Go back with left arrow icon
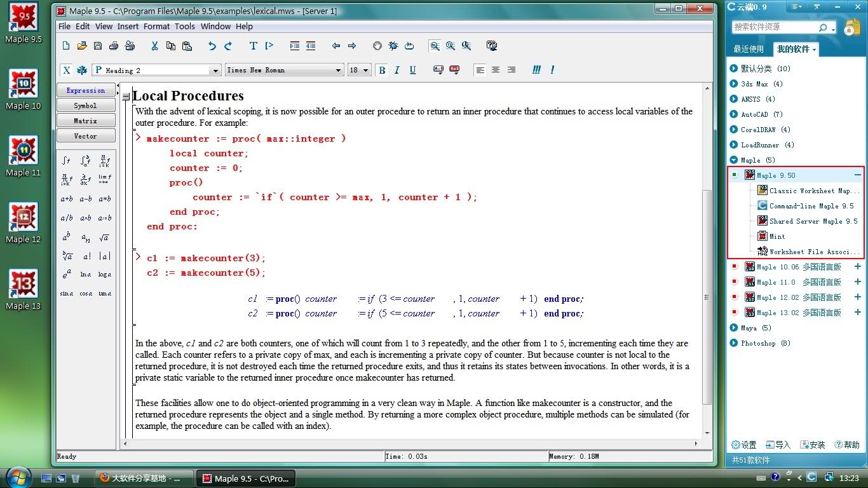Viewport: 868px width, 488px height. (x=336, y=46)
